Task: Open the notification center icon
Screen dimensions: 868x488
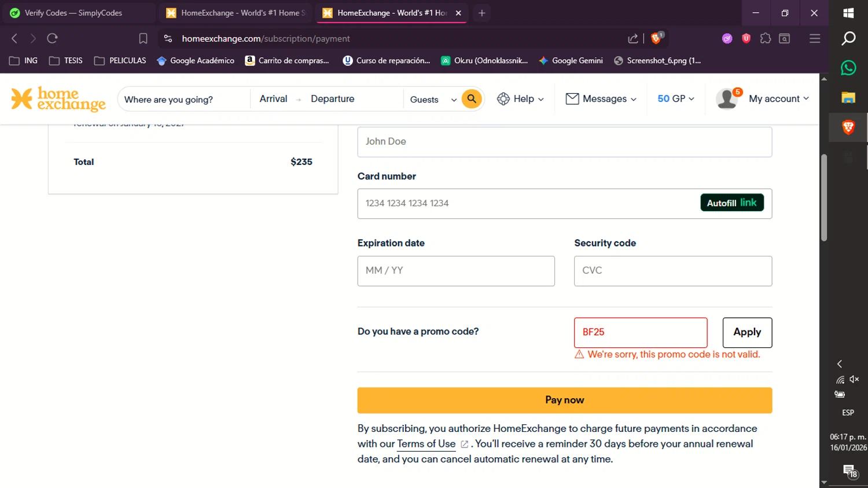Action: click(849, 471)
